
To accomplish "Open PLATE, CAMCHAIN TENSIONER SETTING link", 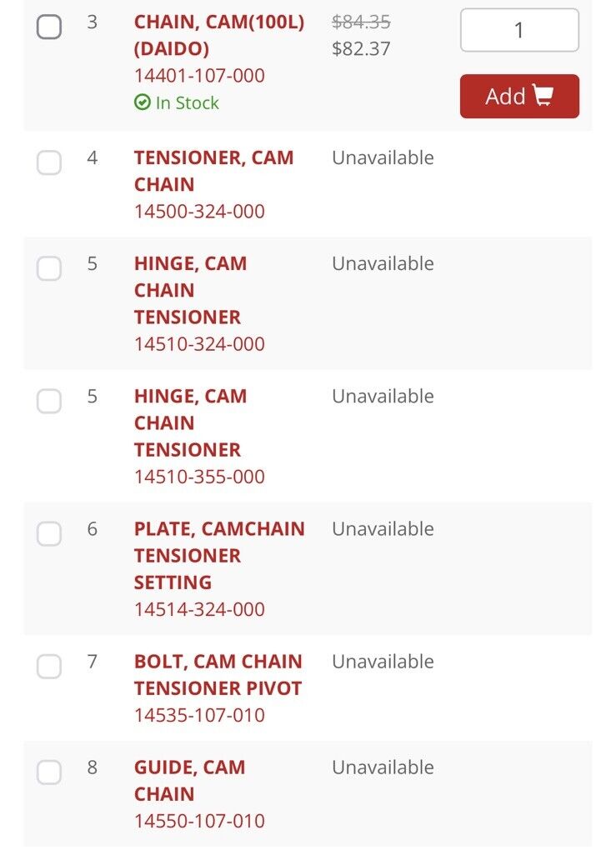I will click(219, 555).
